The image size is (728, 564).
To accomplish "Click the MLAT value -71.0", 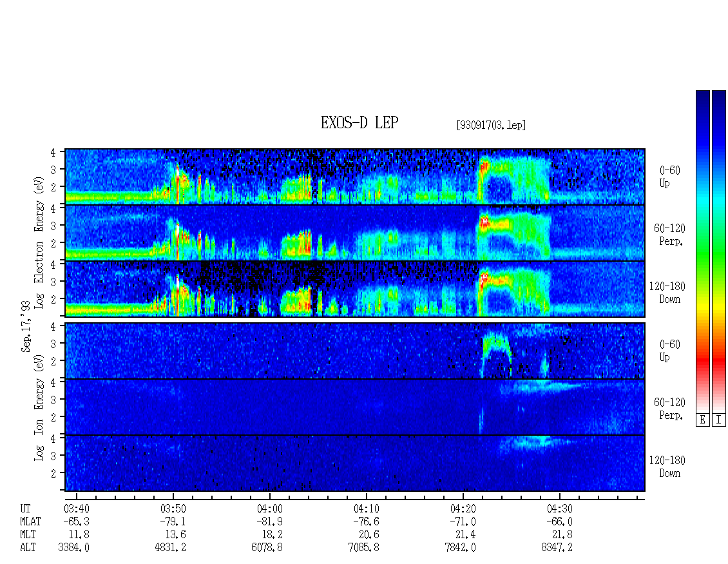I will (x=463, y=521).
